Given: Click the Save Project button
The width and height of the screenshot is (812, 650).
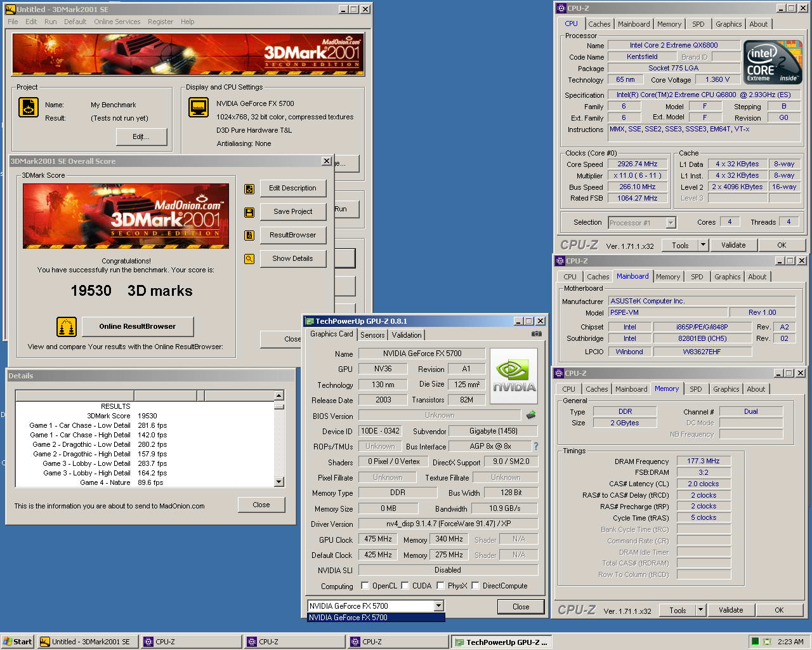Looking at the screenshot, I should point(292,212).
